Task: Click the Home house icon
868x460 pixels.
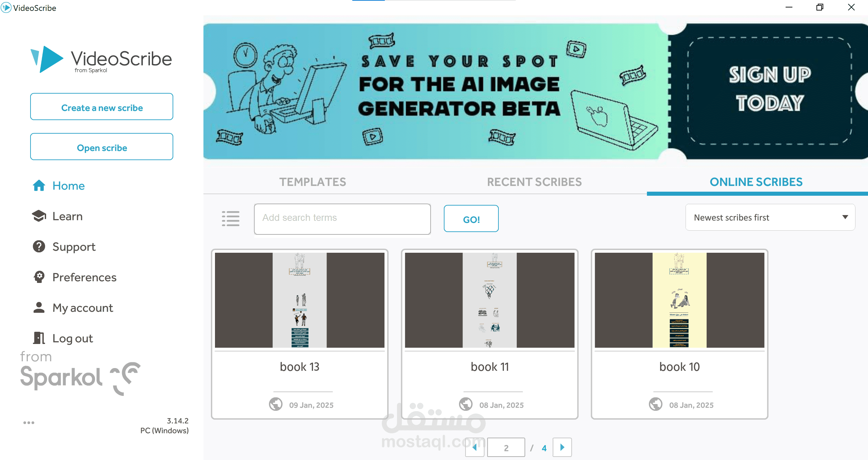Action: pyautogui.click(x=39, y=186)
